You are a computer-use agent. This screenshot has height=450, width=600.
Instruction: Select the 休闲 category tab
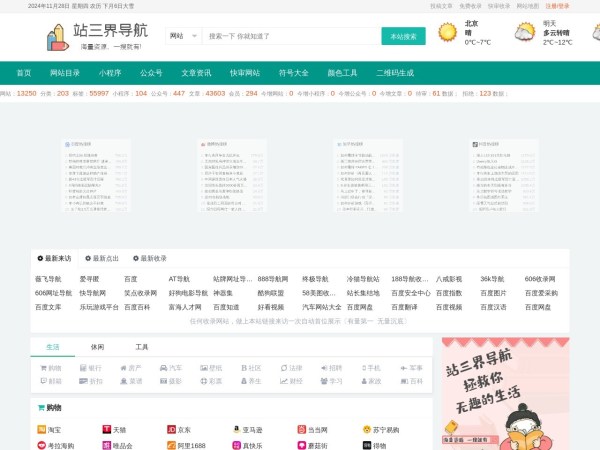point(97,347)
